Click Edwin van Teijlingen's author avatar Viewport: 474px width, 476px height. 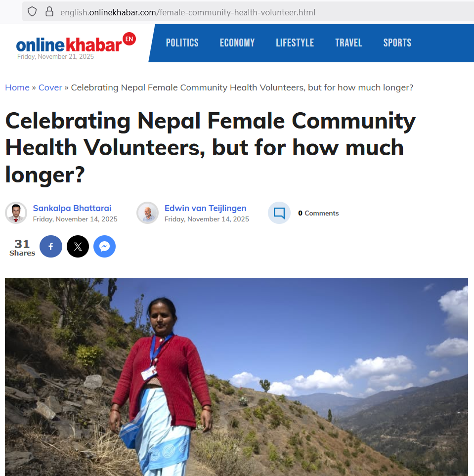[x=147, y=213]
